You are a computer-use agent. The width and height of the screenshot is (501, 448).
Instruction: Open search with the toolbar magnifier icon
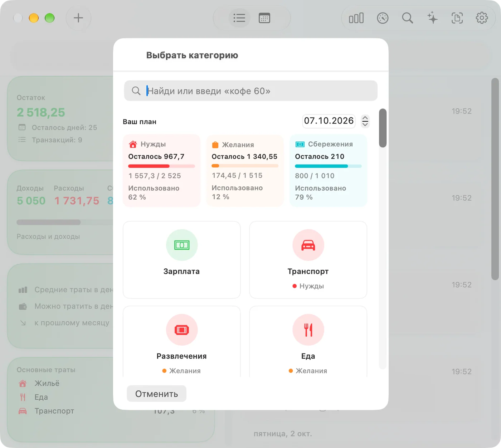[x=407, y=18]
